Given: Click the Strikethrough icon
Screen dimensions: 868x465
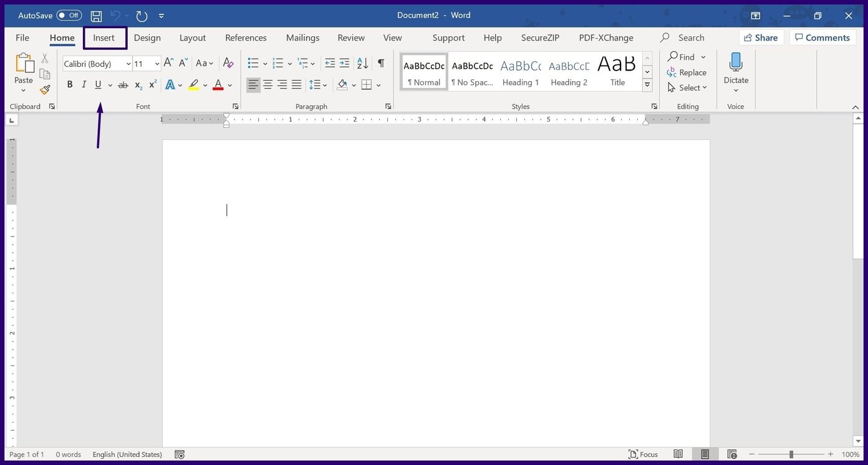Looking at the screenshot, I should click(123, 84).
